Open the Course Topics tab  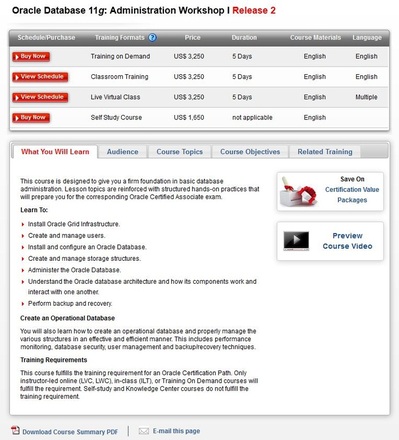(180, 152)
